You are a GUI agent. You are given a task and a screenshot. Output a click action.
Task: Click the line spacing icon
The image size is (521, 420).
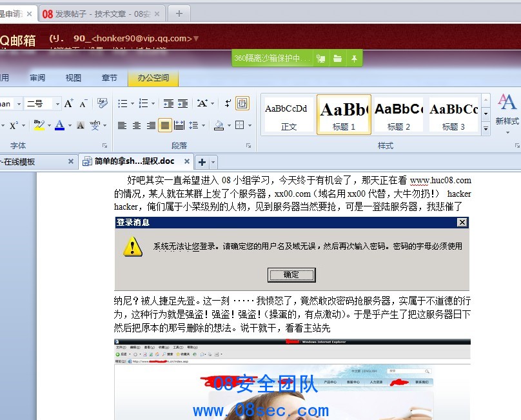point(193,125)
